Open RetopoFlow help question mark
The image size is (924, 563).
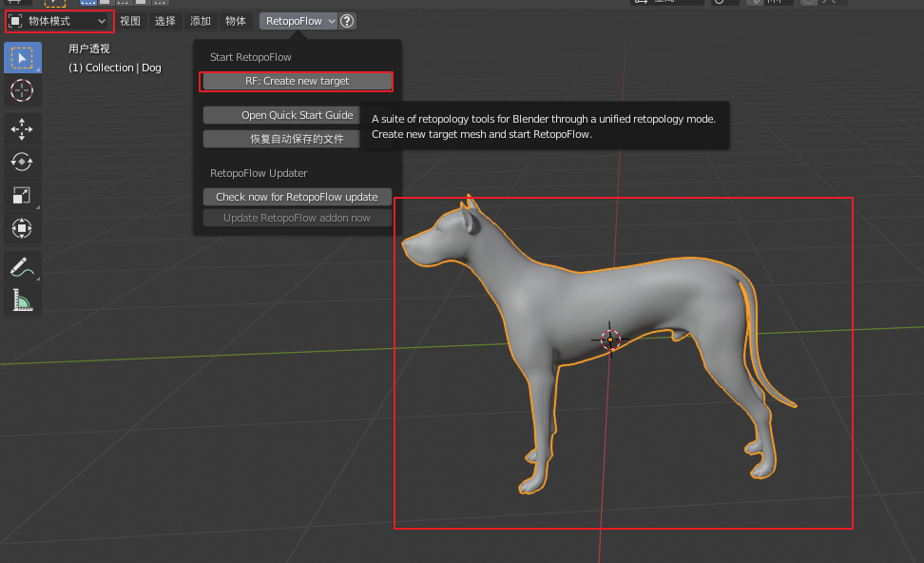pyautogui.click(x=347, y=21)
